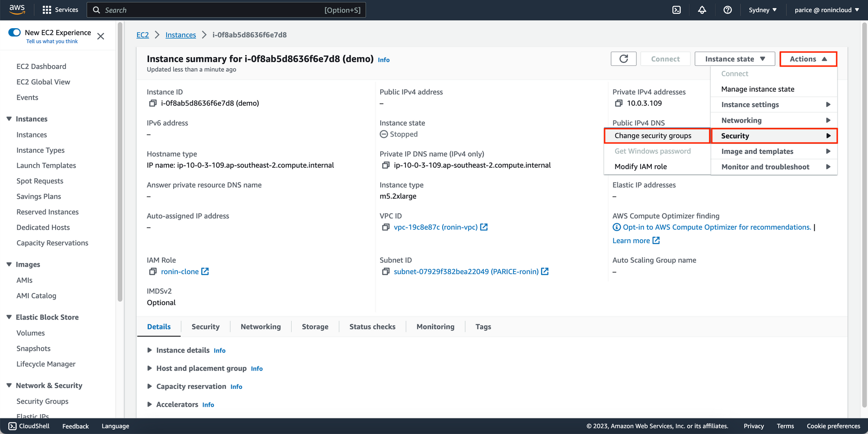868x434 pixels.
Task: Open the subnet external link icon
Action: click(x=545, y=271)
